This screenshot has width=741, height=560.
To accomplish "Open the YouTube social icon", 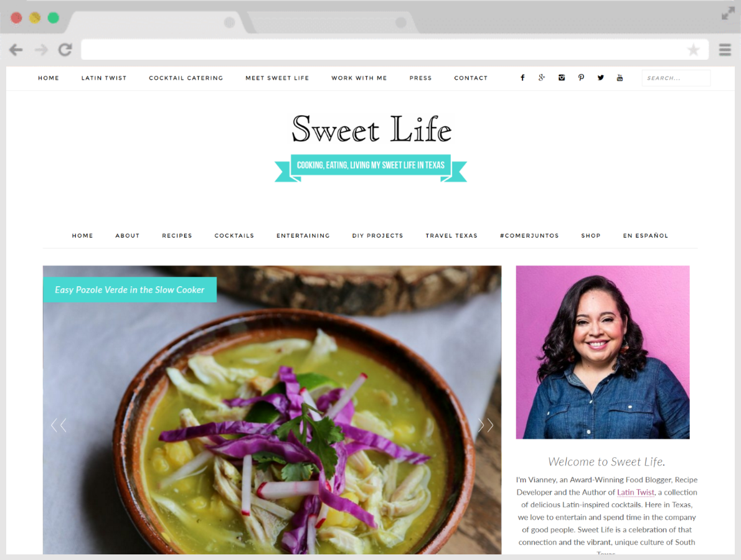I will (x=620, y=78).
